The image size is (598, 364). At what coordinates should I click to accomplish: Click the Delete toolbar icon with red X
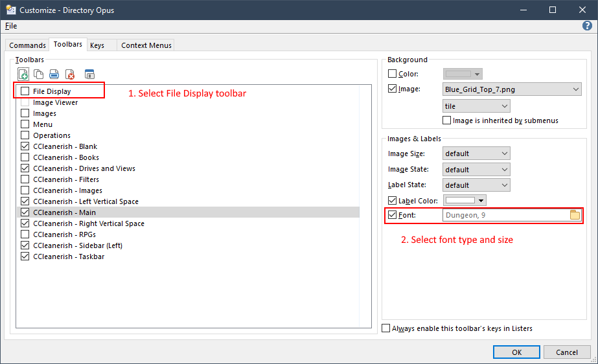tap(70, 74)
